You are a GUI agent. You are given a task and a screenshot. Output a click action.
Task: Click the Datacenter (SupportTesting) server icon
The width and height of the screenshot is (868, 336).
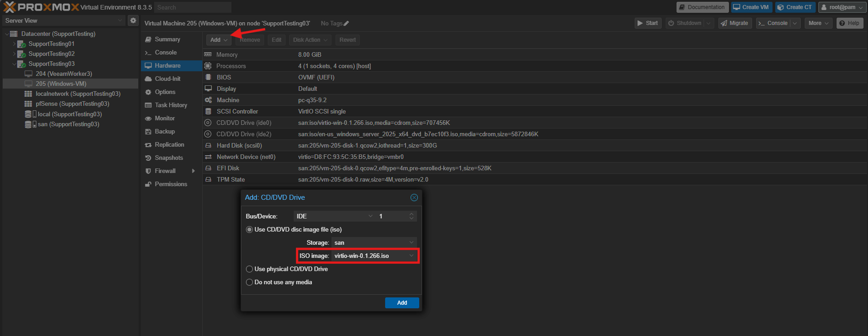14,34
